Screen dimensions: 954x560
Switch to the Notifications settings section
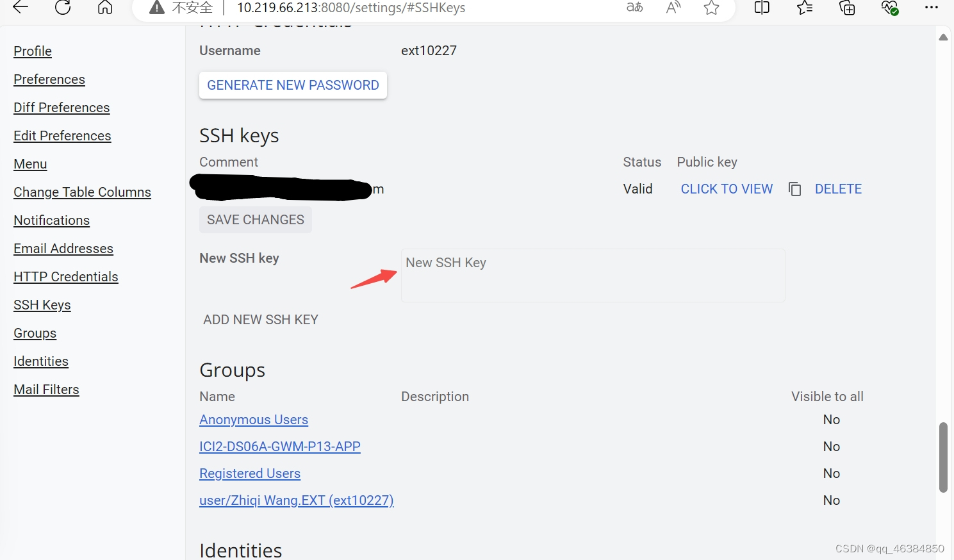pyautogui.click(x=51, y=220)
